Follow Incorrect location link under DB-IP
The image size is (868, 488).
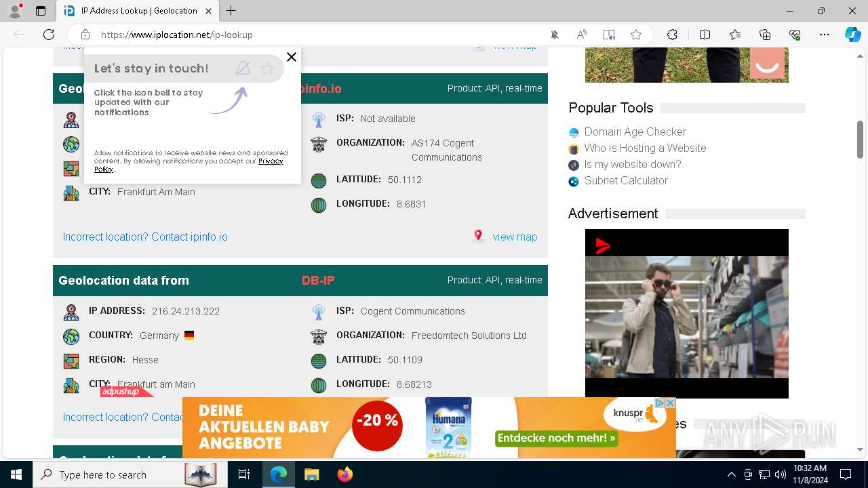123,417
